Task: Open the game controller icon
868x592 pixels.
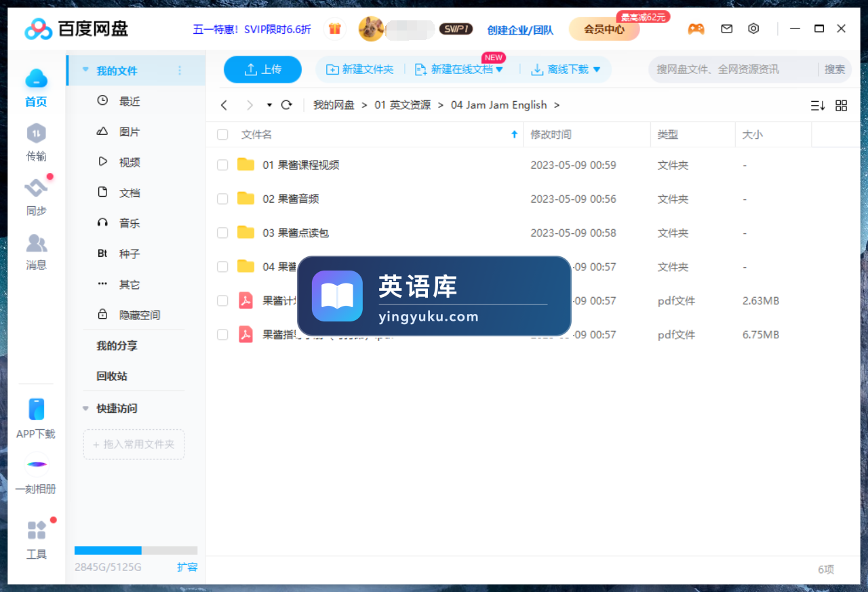Action: [696, 29]
